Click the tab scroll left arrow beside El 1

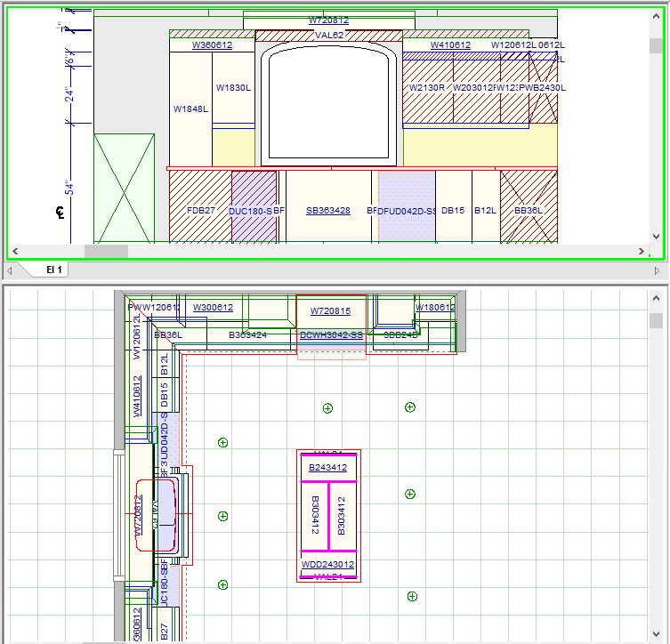tap(10, 270)
